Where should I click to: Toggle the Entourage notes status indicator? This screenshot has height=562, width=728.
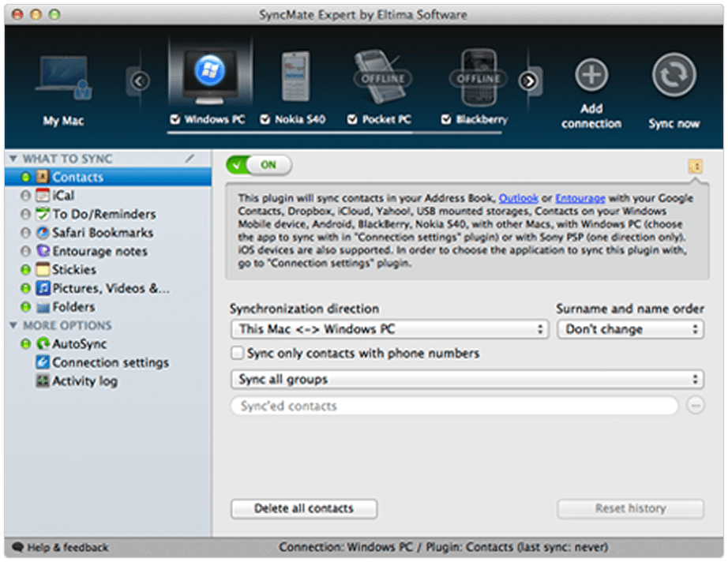(25, 252)
